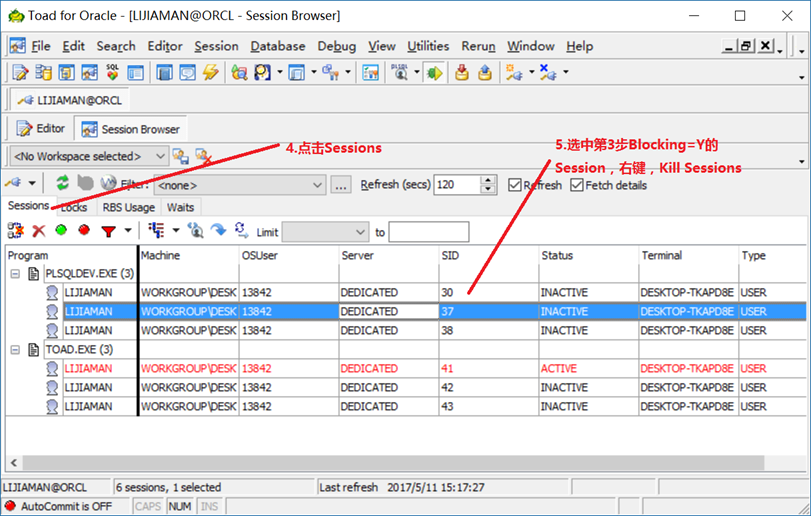Switch to the Locks tab
The image size is (811, 516).
tap(73, 207)
